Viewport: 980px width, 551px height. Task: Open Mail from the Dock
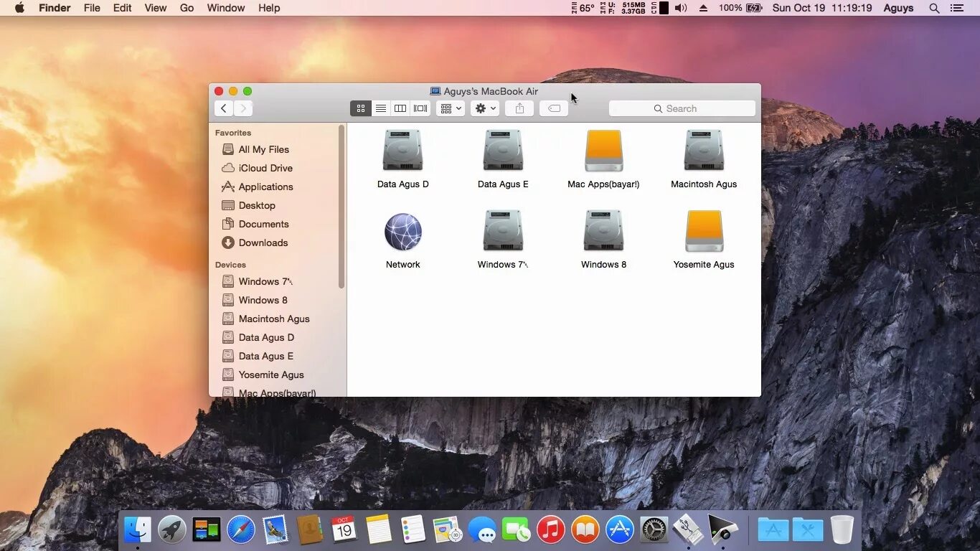[275, 530]
